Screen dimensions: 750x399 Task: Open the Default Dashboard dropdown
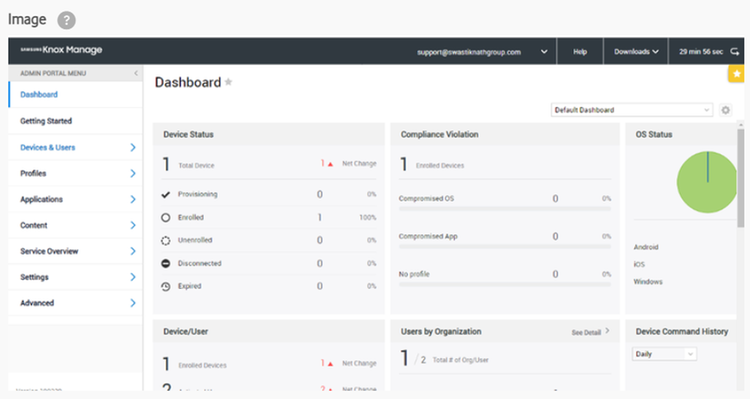point(632,110)
